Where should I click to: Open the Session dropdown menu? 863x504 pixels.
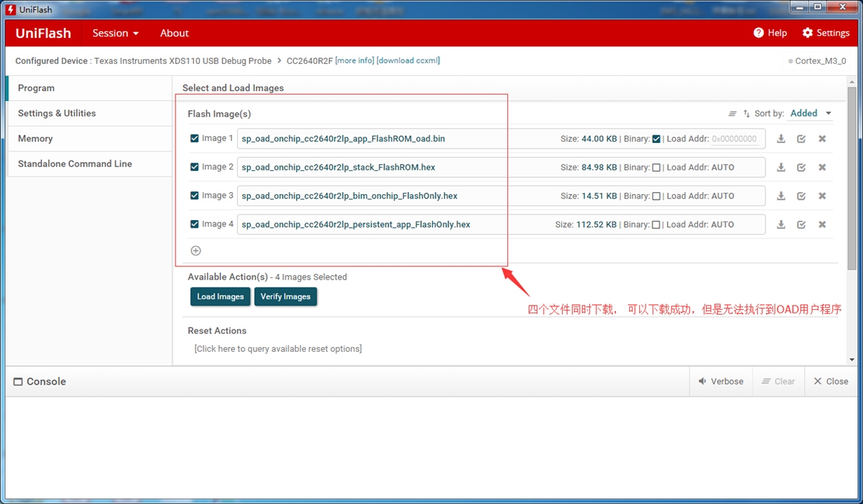point(116,33)
